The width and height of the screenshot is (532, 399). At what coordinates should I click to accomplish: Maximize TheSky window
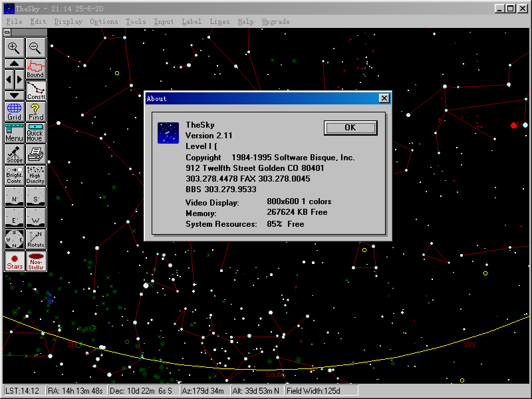point(511,9)
